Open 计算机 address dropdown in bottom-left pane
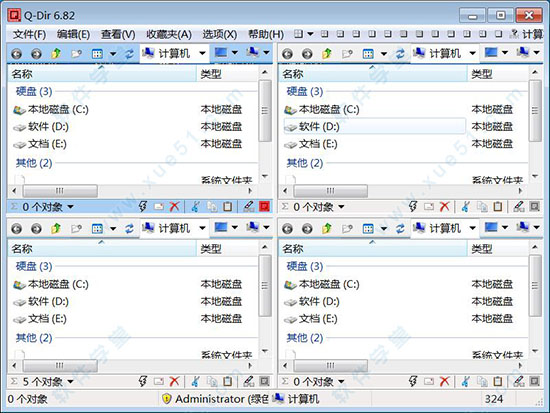 [x=202, y=228]
